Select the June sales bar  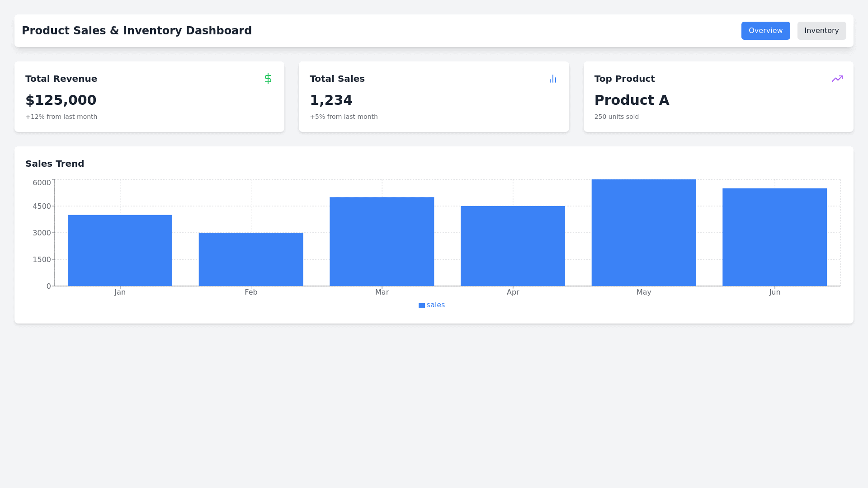774,237
